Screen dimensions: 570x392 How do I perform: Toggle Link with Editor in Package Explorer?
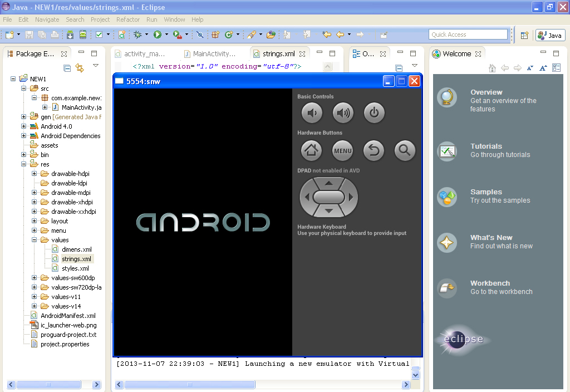coord(80,68)
